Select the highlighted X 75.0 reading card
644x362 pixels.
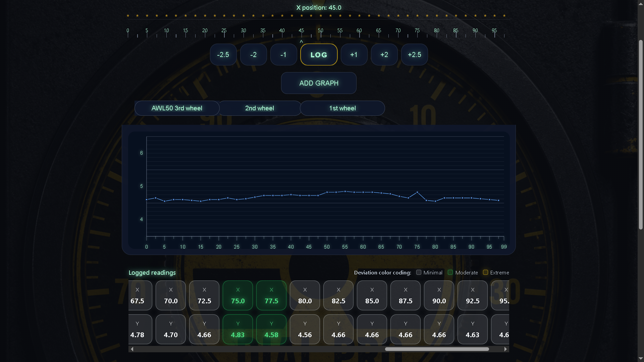238,296
